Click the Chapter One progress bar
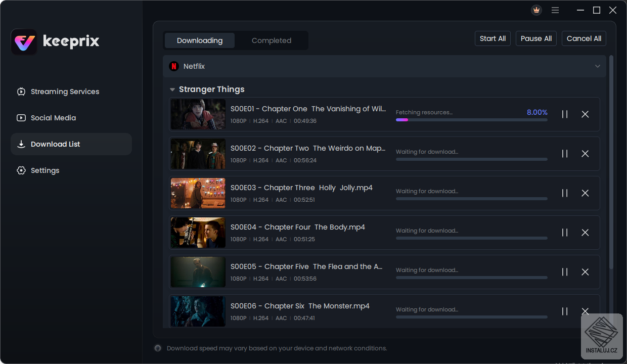627x364 pixels. click(472, 120)
